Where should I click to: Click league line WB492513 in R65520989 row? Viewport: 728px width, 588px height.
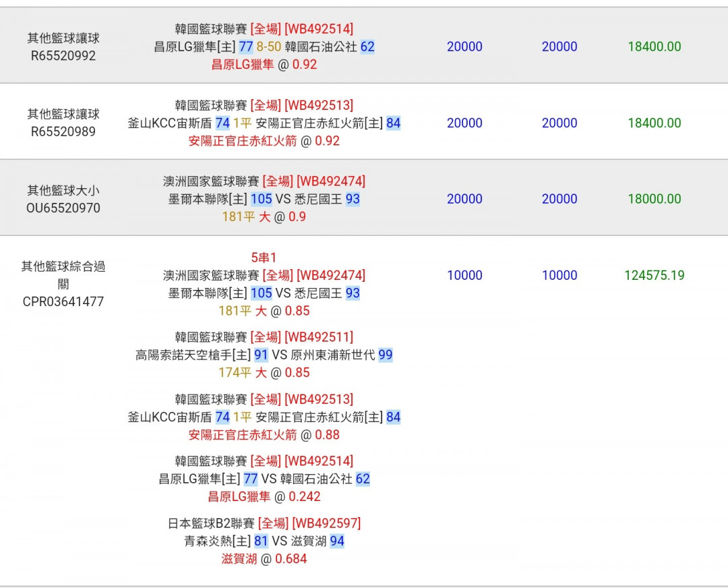264,105
